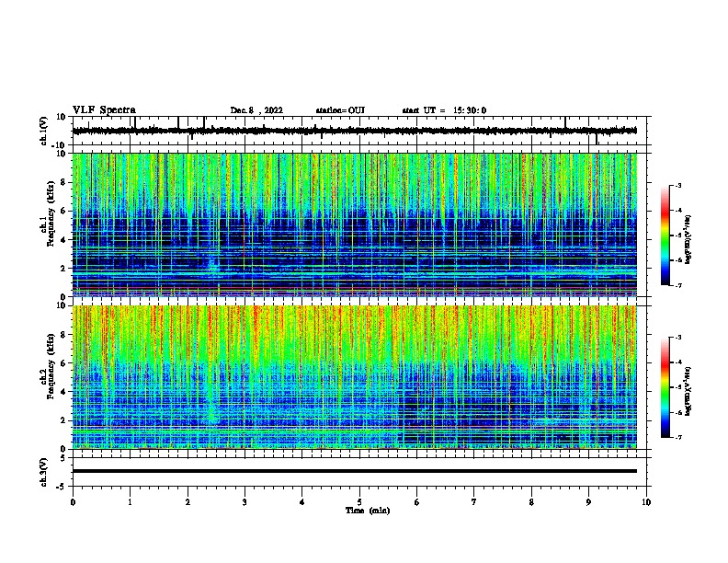Click time axis tick label "9"
Screen dimensions: 728x563
tap(588, 502)
